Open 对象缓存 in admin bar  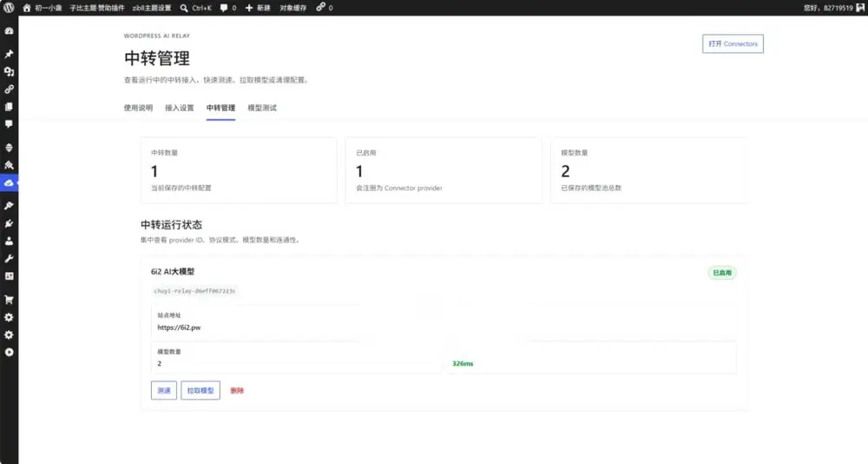[x=293, y=8]
